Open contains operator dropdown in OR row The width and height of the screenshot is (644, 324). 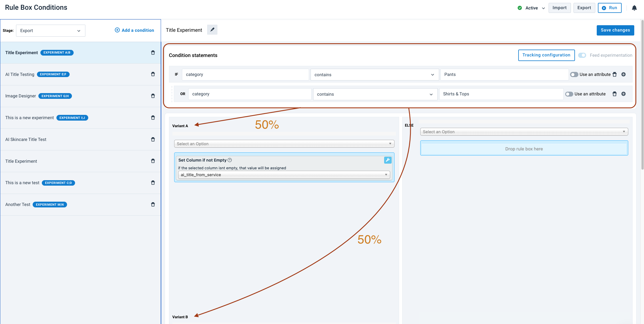375,94
